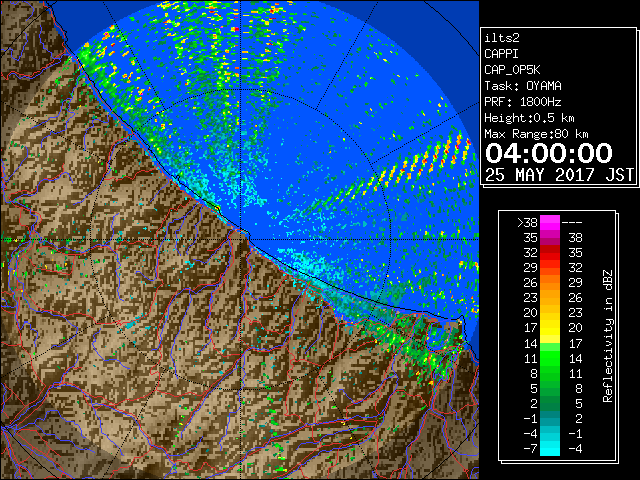Click the cyan -7 to -4 legend swatch
Image resolution: width=640 pixels, height=480 pixels.
(550, 448)
